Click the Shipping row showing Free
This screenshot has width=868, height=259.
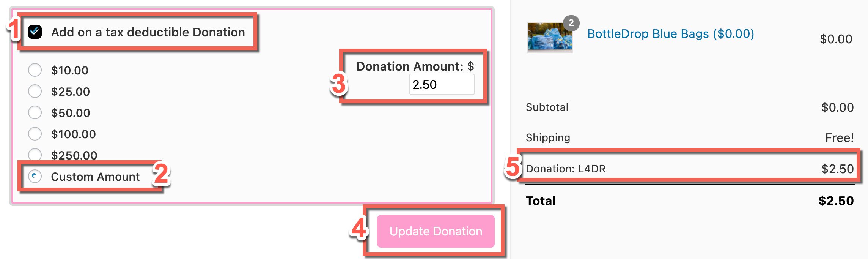(548, 137)
